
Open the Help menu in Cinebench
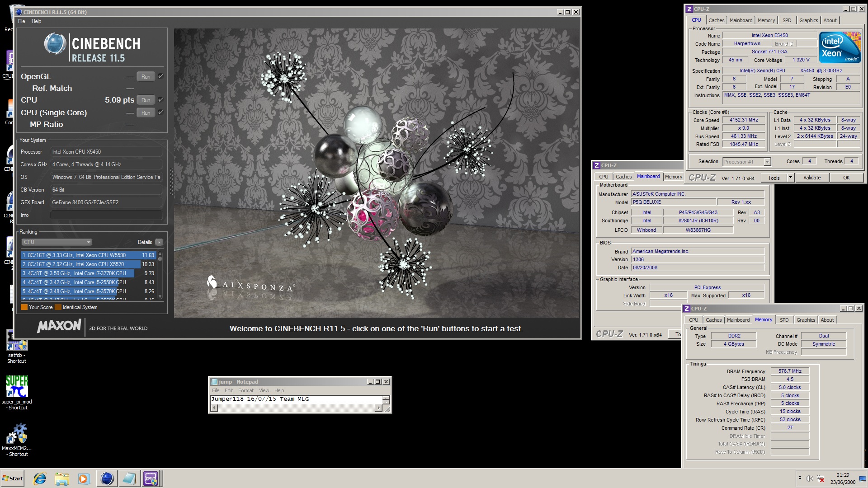click(36, 21)
